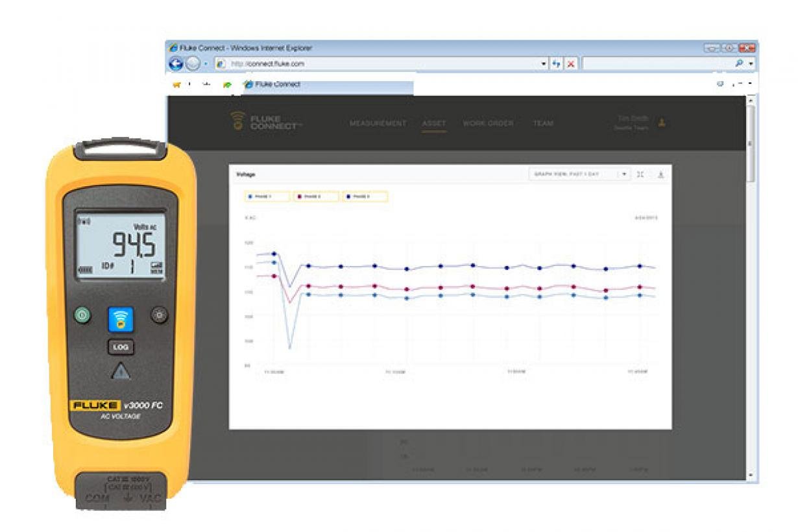798x532 pixels.
Task: Click the refresh icon beside address bar
Action: pyautogui.click(x=557, y=64)
